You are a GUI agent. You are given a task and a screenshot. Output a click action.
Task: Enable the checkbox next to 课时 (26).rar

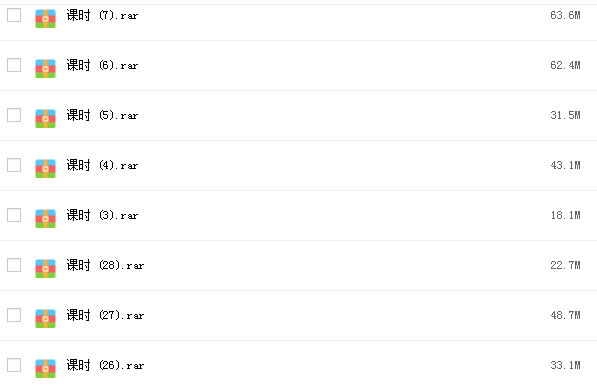(14, 365)
